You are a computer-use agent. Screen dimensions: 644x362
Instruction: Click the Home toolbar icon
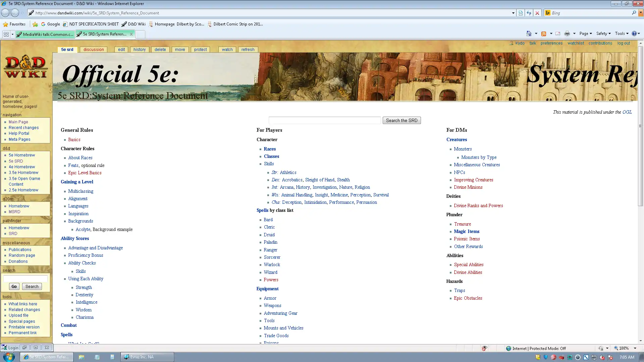coord(529,34)
